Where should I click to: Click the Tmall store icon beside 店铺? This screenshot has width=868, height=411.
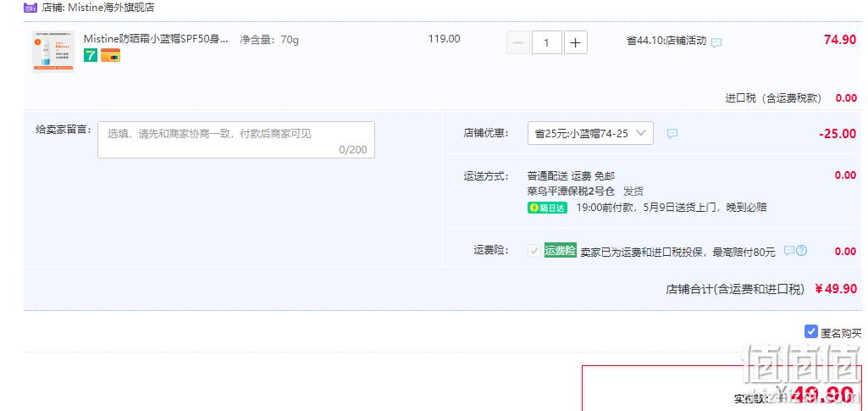(x=30, y=7)
